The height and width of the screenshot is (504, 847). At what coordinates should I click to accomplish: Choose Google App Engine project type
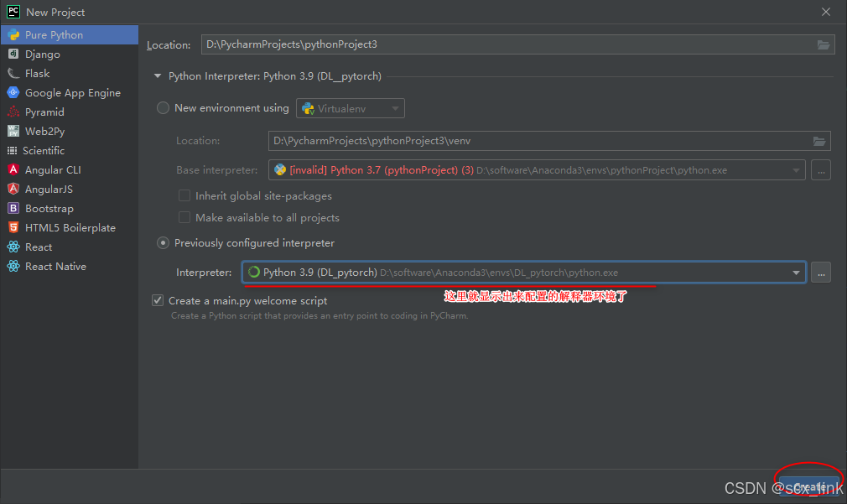pyautogui.click(x=70, y=92)
